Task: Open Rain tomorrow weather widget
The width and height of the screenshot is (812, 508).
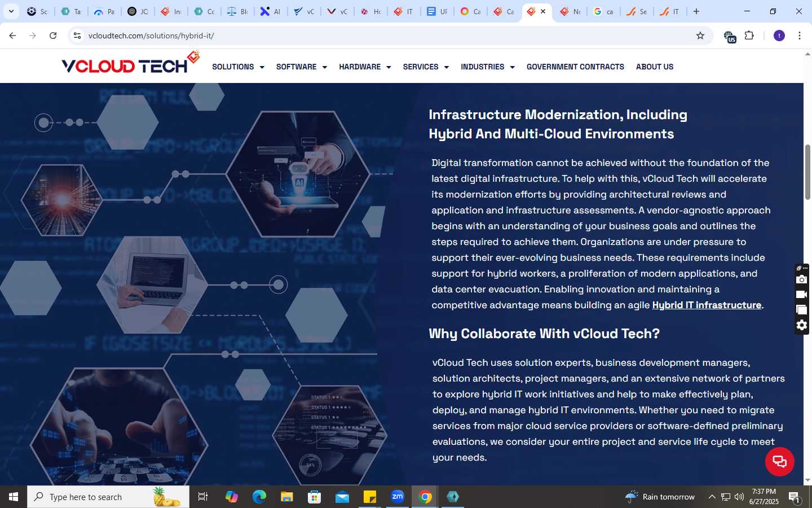Action: coord(660,497)
